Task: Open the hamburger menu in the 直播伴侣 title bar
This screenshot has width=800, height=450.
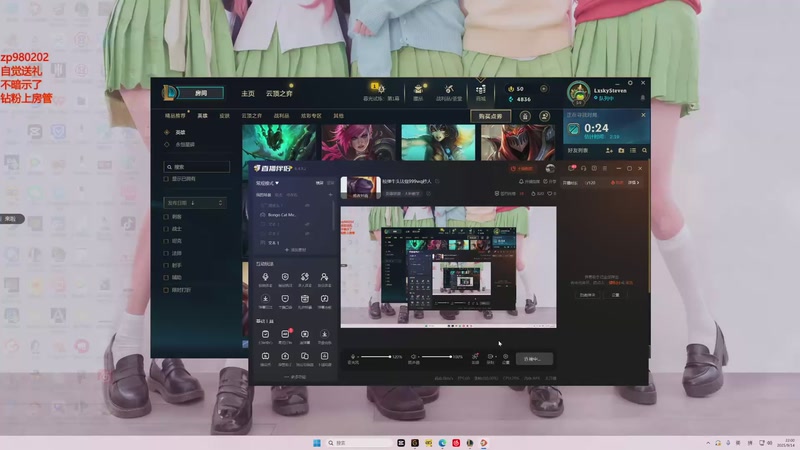Action: pyautogui.click(x=605, y=168)
